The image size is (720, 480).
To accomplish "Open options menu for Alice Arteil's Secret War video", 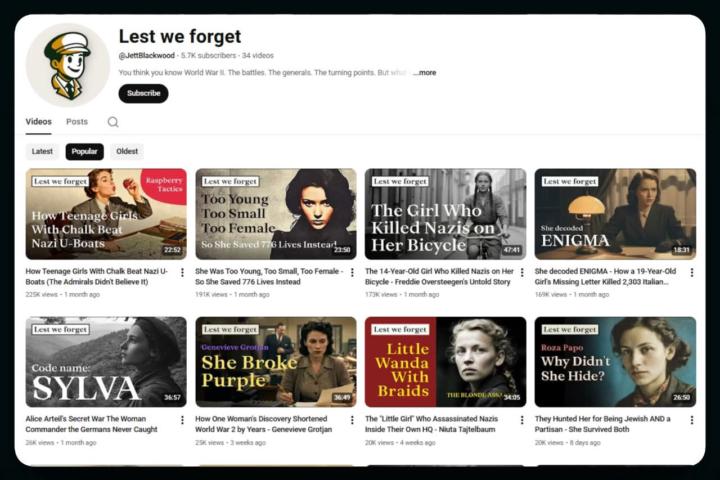I will [182, 420].
